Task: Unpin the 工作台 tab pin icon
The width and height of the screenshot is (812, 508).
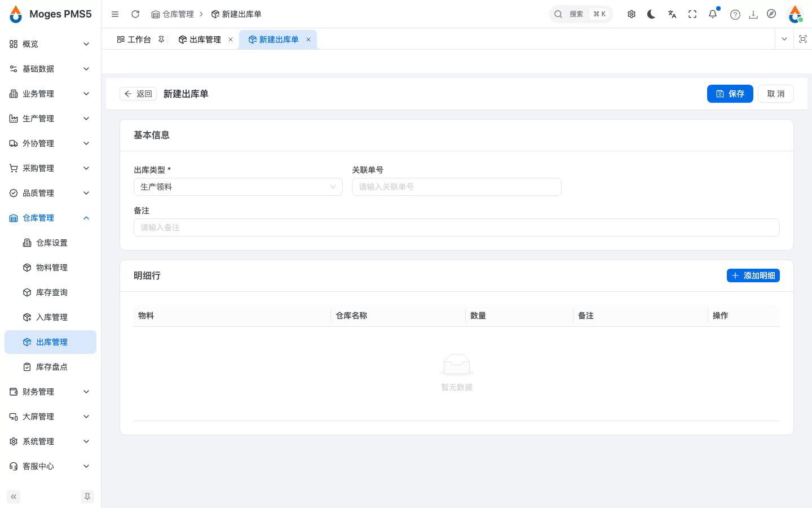Action: coord(161,40)
